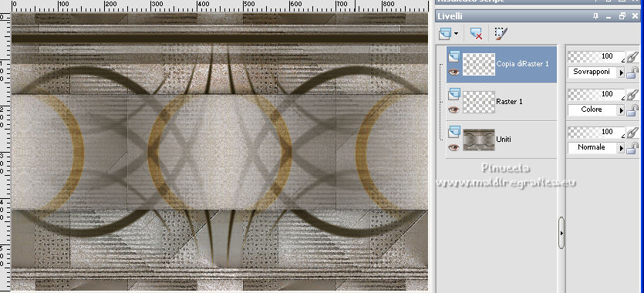
Task: Click the opacity slider of Copia diRaster 1
Action: 596,56
